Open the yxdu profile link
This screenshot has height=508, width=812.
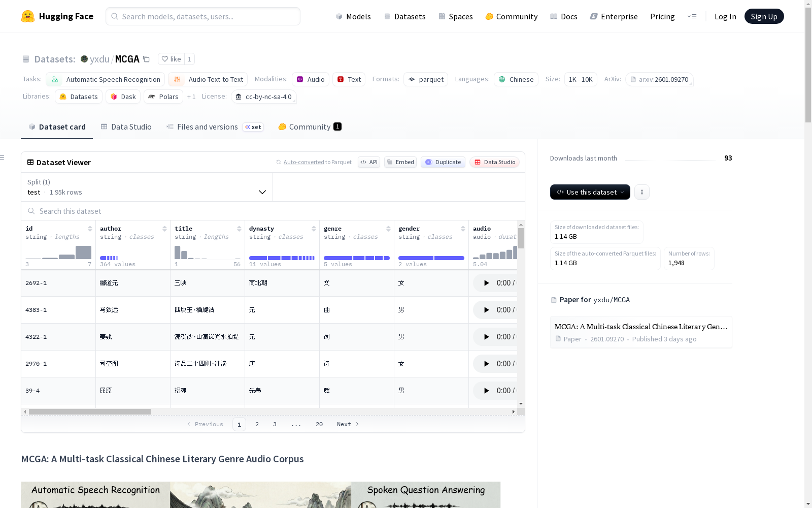[x=99, y=59]
